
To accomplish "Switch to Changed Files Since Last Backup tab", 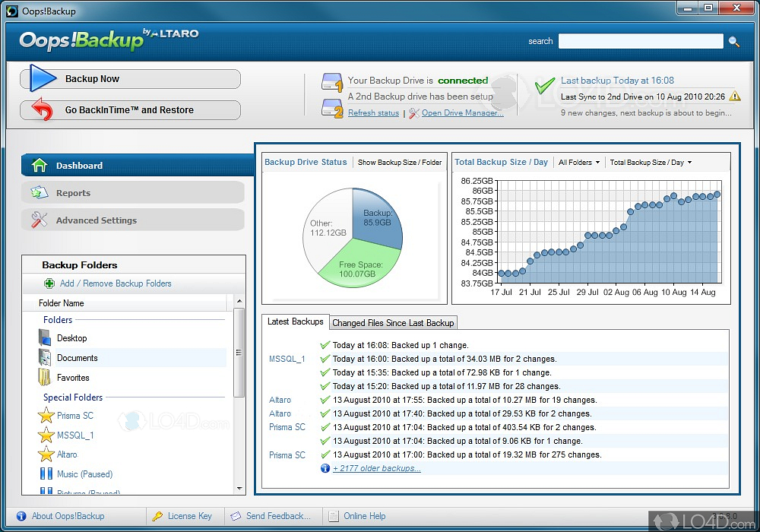I will pyautogui.click(x=393, y=323).
